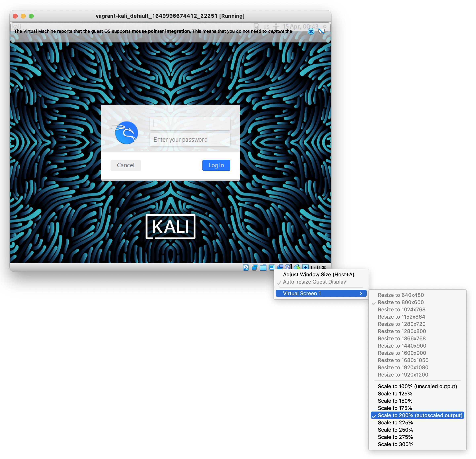Select Resize to 1920x1080

pos(403,367)
